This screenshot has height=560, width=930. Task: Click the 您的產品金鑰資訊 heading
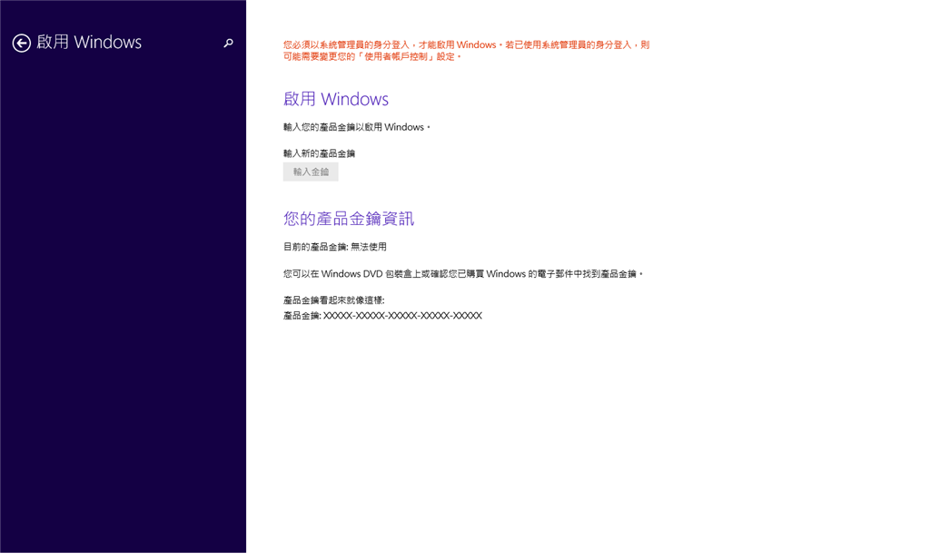pyautogui.click(x=349, y=219)
